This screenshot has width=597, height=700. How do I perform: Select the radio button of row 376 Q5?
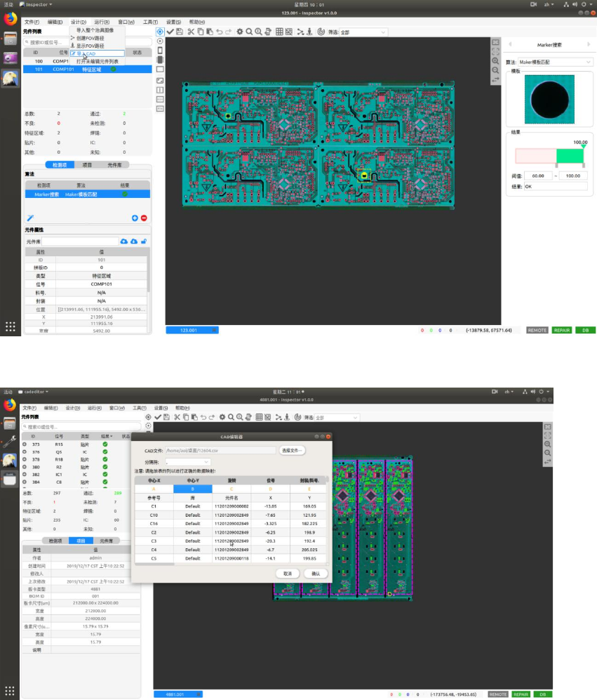click(25, 451)
